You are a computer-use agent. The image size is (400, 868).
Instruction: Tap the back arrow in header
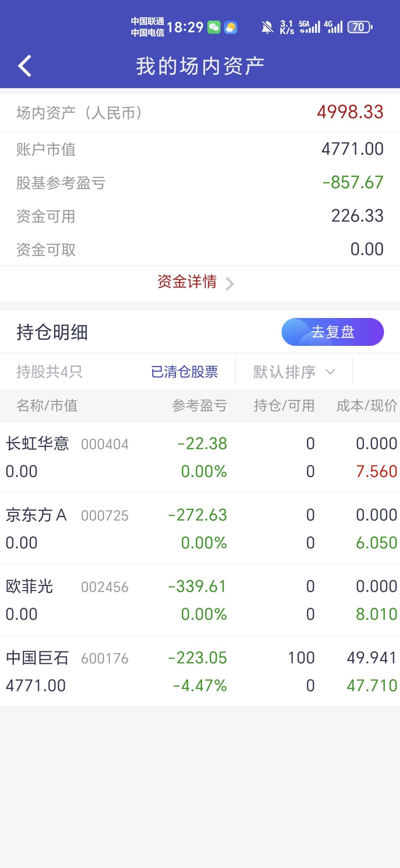(x=25, y=66)
